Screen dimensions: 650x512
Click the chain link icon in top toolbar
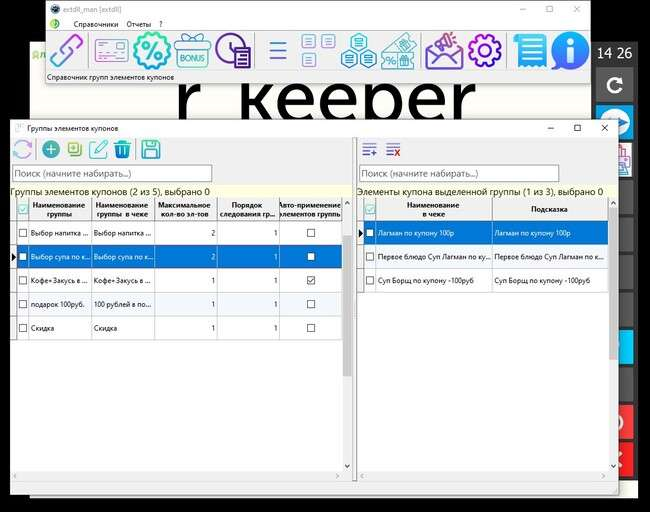coord(67,50)
